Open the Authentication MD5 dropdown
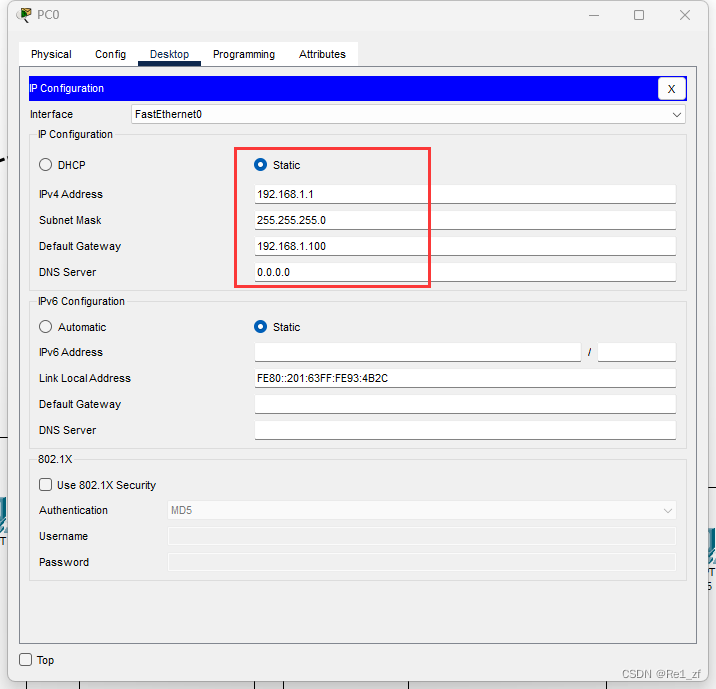Image resolution: width=716 pixels, height=689 pixels. point(421,510)
